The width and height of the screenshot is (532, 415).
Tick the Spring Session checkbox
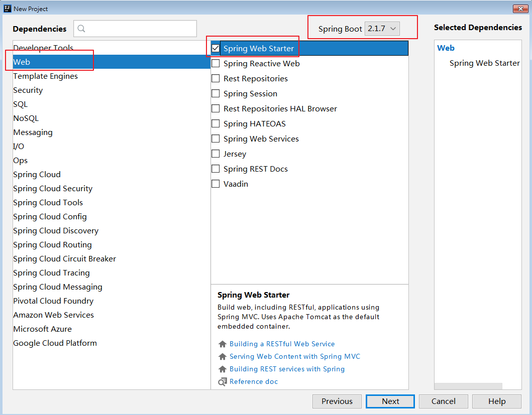coord(216,93)
